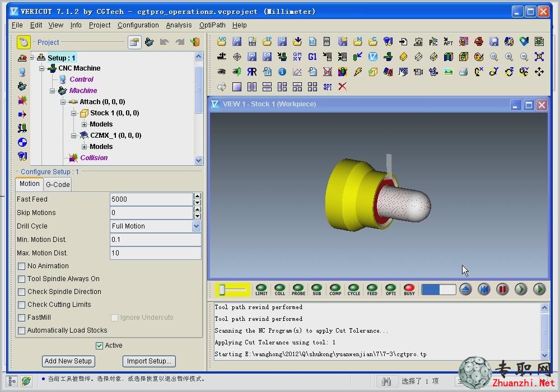Uncheck the Active checkbox
Image resolution: width=560 pixels, height=392 pixels.
coord(99,346)
